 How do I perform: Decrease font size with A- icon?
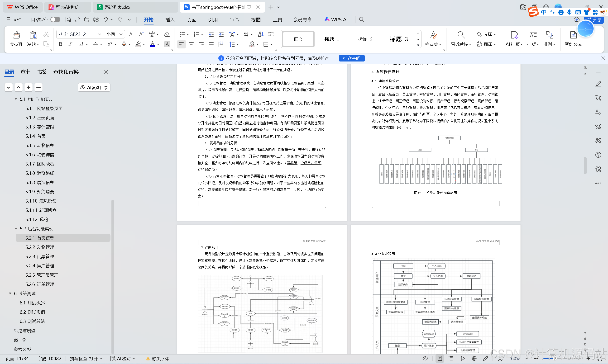(x=141, y=34)
